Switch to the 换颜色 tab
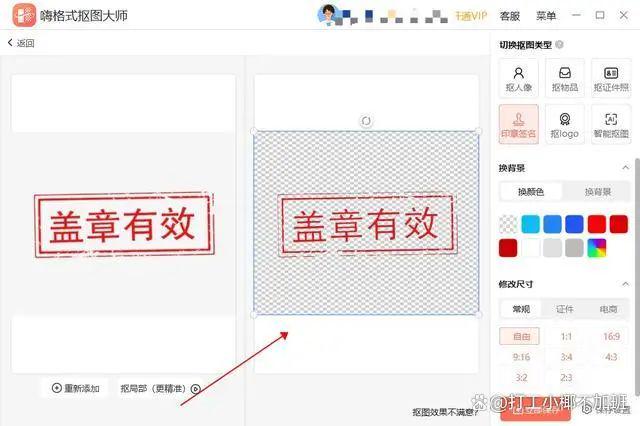The width and height of the screenshot is (640, 426). click(531, 191)
